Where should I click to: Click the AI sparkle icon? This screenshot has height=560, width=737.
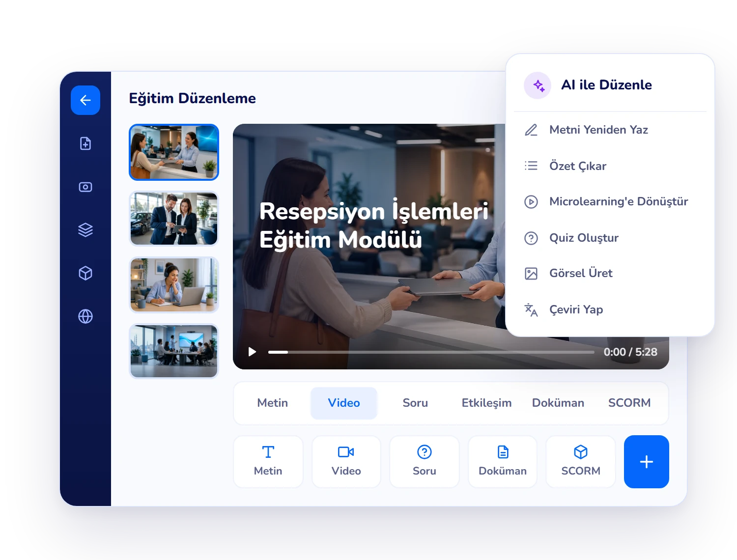point(538,85)
